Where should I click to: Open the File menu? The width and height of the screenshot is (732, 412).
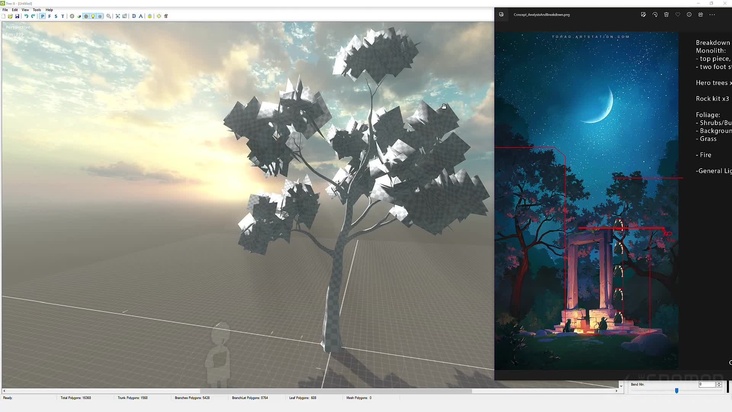coord(5,10)
